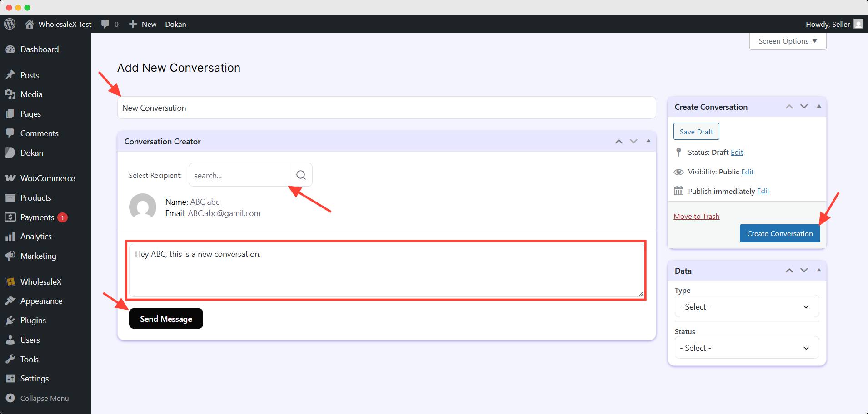Click the Dashboard gauge icon
The height and width of the screenshot is (414, 868).
click(x=10, y=49)
